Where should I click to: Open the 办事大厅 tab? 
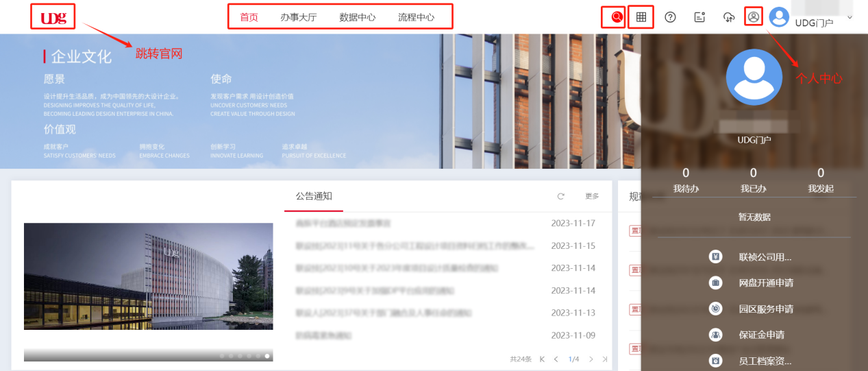tap(298, 17)
